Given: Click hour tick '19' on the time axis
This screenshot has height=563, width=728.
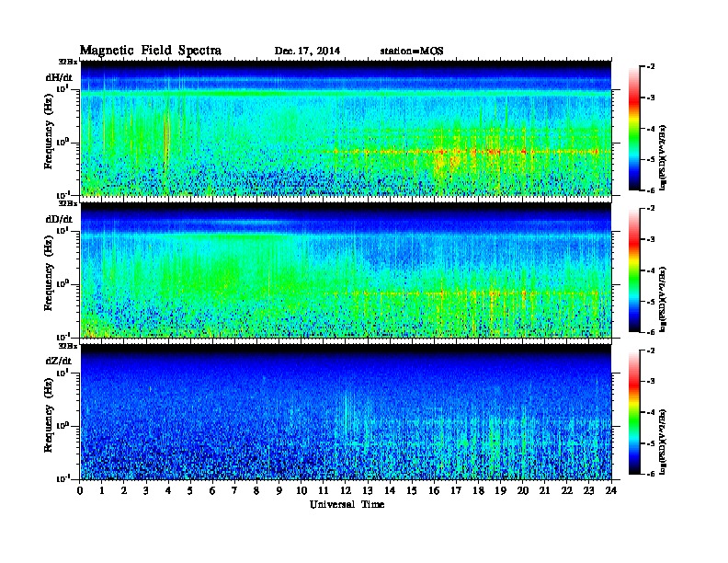Looking at the screenshot, I should pyautogui.click(x=500, y=491).
